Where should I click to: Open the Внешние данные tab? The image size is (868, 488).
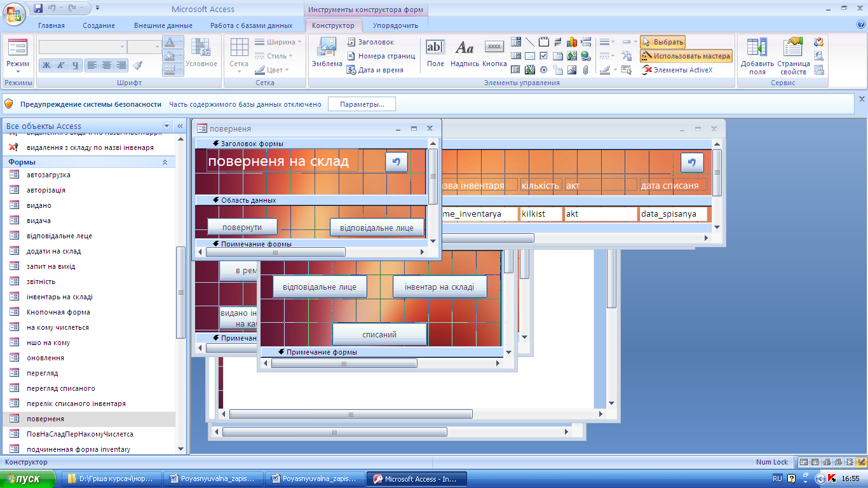(163, 25)
